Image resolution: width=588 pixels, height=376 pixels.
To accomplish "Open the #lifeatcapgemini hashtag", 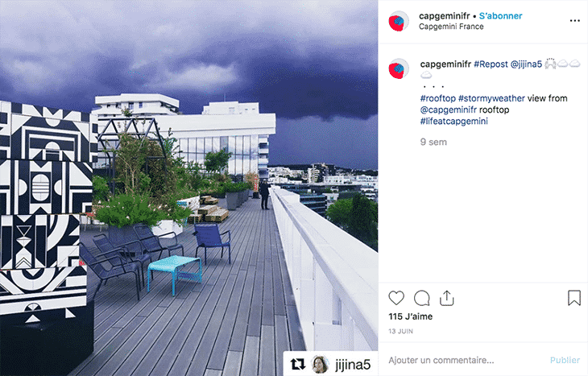I will pos(453,121).
